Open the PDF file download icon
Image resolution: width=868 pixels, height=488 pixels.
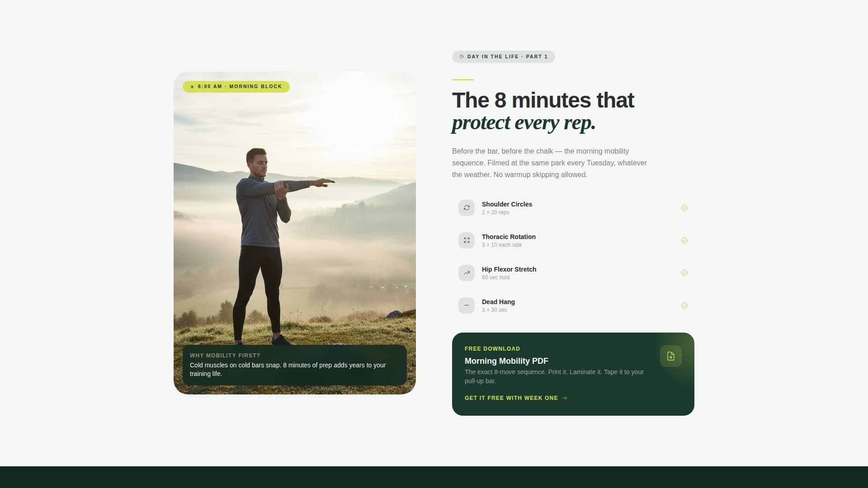point(670,356)
